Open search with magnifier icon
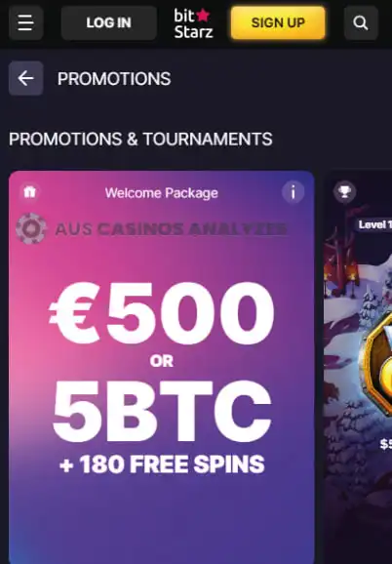 pyautogui.click(x=361, y=22)
